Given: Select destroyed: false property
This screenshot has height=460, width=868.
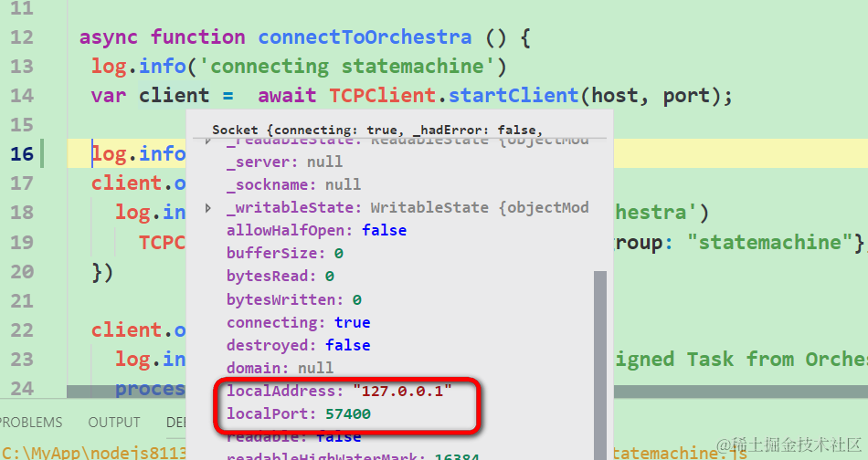Looking at the screenshot, I should (299, 345).
